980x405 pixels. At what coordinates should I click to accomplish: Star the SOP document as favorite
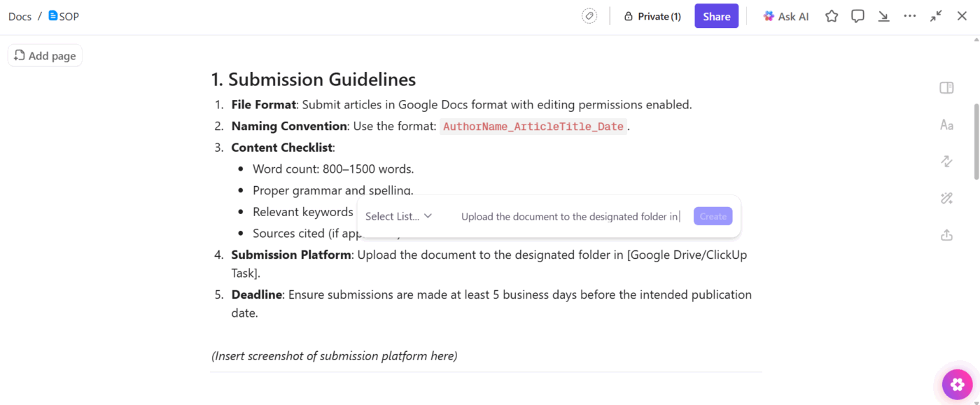[x=831, y=15]
